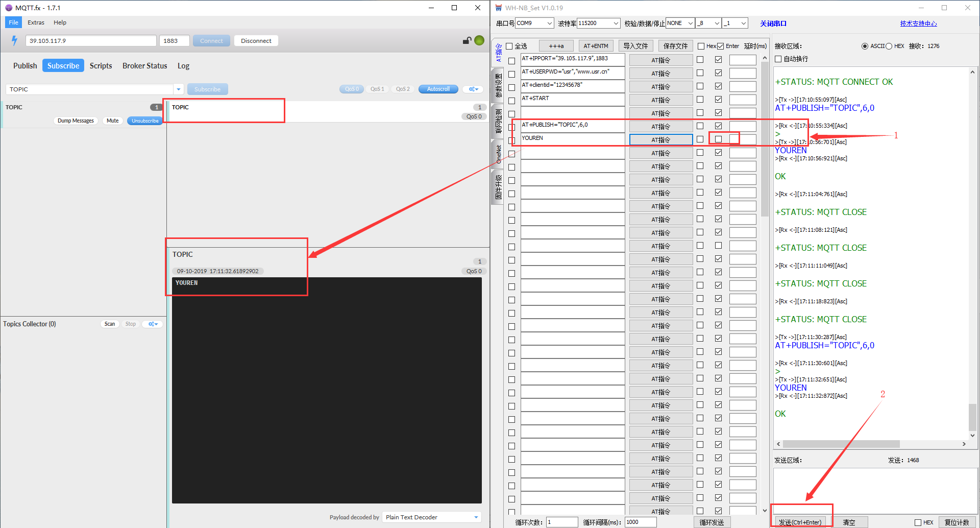Click the WH-NB_Set title bar app icon

pyautogui.click(x=499, y=8)
